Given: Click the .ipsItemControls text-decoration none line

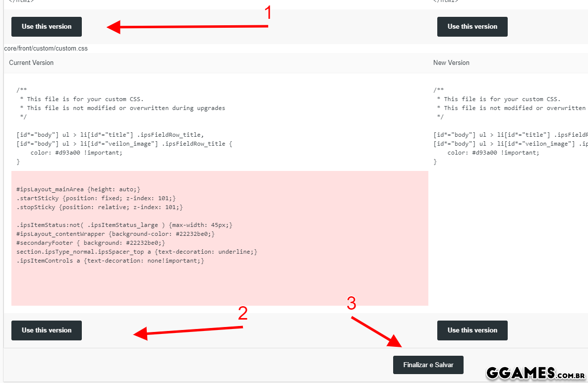Looking at the screenshot, I should pyautogui.click(x=110, y=261).
